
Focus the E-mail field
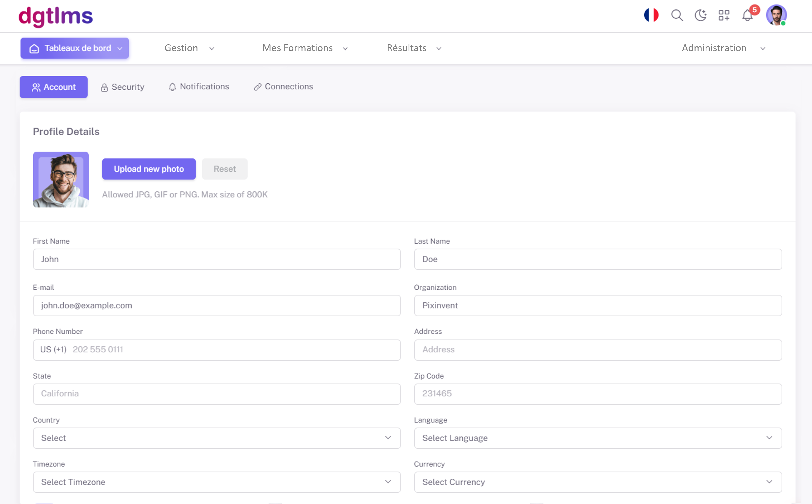pyautogui.click(x=217, y=306)
